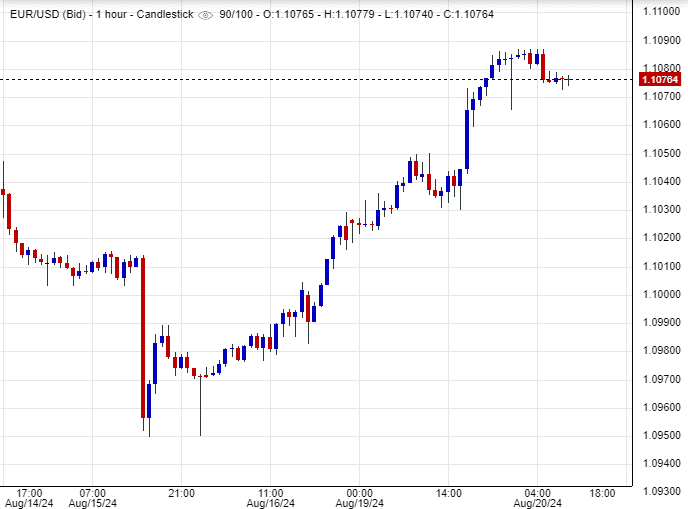The width and height of the screenshot is (688, 509).
Task: Click the 00:00 Aug/19/24 time label
Action: [x=359, y=499]
